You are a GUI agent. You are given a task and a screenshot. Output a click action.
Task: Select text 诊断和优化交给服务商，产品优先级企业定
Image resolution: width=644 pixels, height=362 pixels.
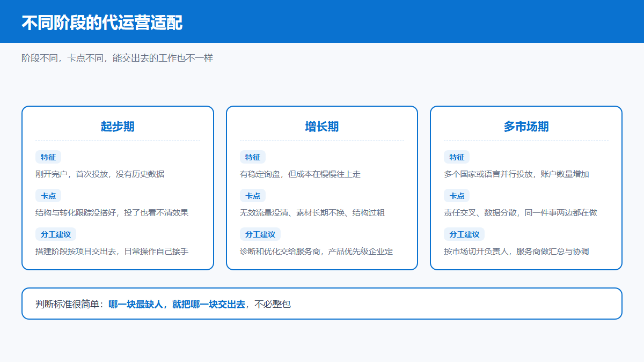point(317,252)
